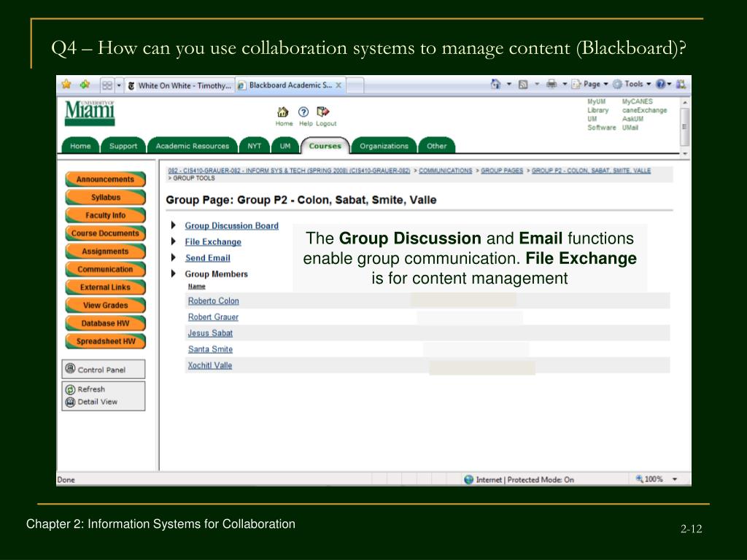Expand the browser Home dropdown arrow

[x=508, y=85]
